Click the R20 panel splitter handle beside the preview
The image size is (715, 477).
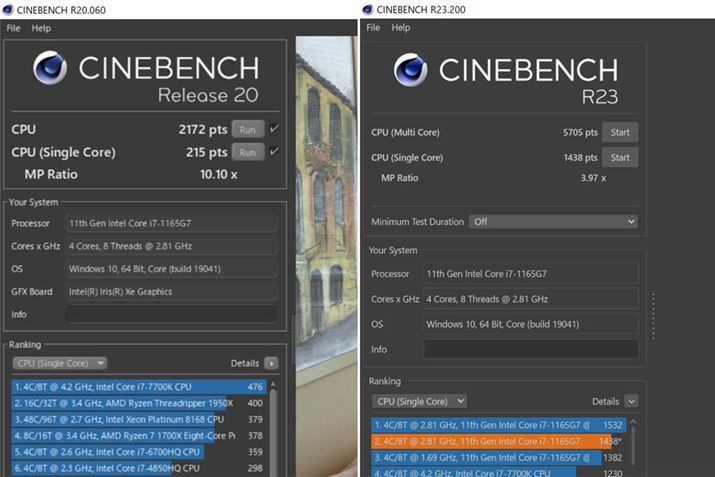point(293,338)
